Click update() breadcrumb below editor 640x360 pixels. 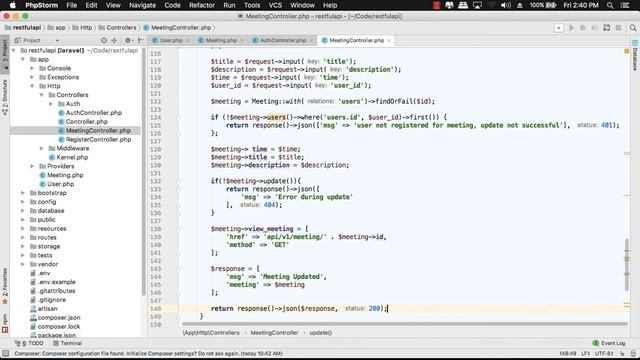click(320, 333)
